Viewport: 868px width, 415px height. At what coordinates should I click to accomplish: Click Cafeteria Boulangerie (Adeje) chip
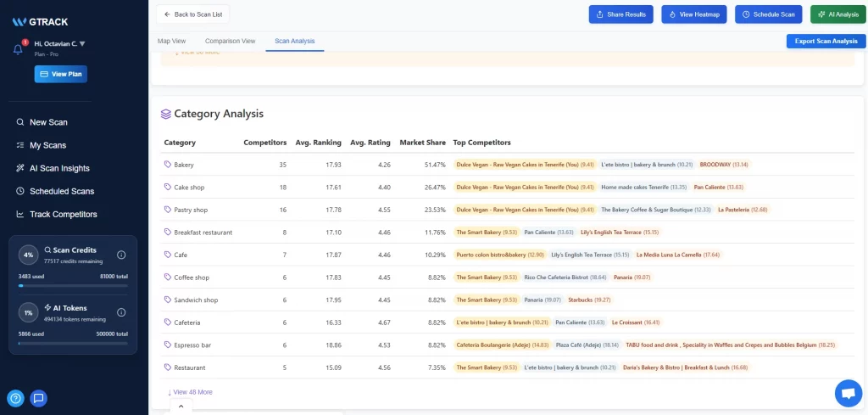[502, 345]
